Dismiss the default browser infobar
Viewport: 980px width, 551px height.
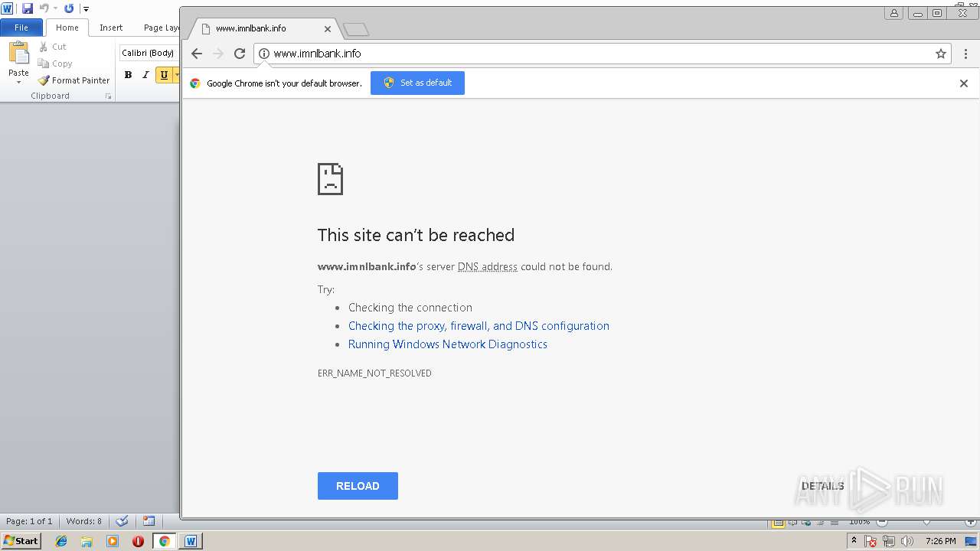(964, 83)
